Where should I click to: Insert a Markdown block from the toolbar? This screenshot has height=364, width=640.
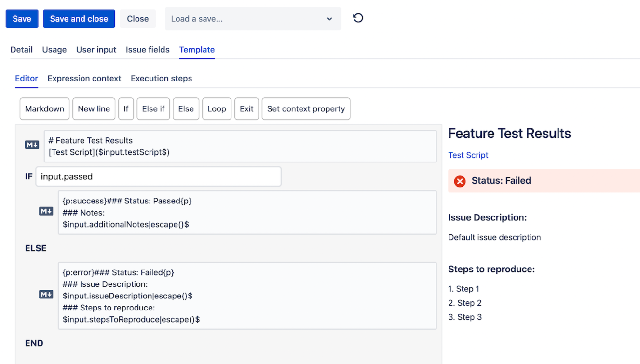(44, 108)
